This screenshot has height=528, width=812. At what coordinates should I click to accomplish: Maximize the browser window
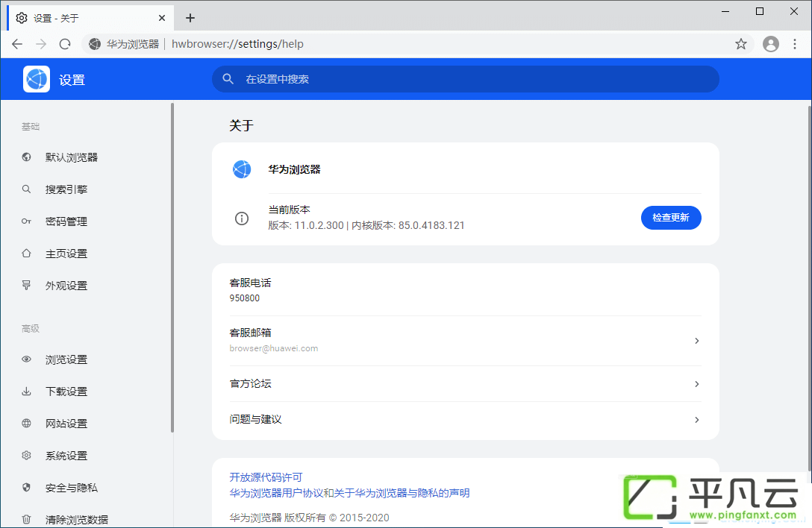pyautogui.click(x=760, y=11)
